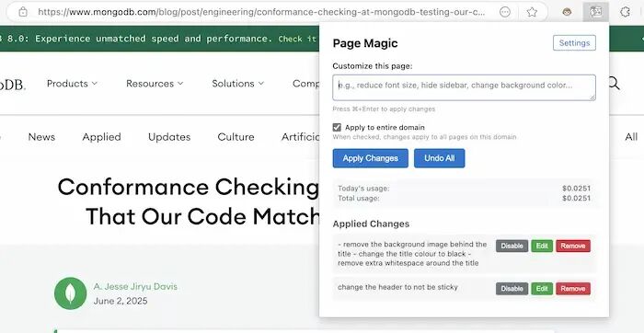The height and width of the screenshot is (333, 644).
Task: Disable the title background change
Action: point(512,246)
